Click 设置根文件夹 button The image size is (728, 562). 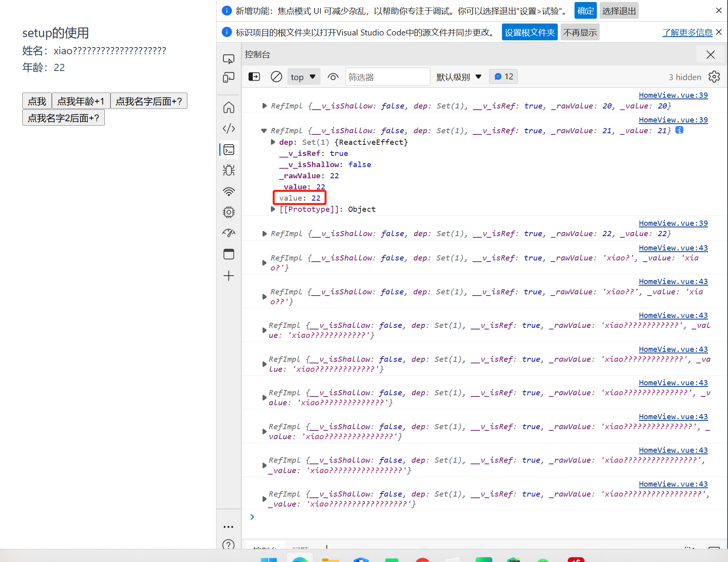coord(529,32)
